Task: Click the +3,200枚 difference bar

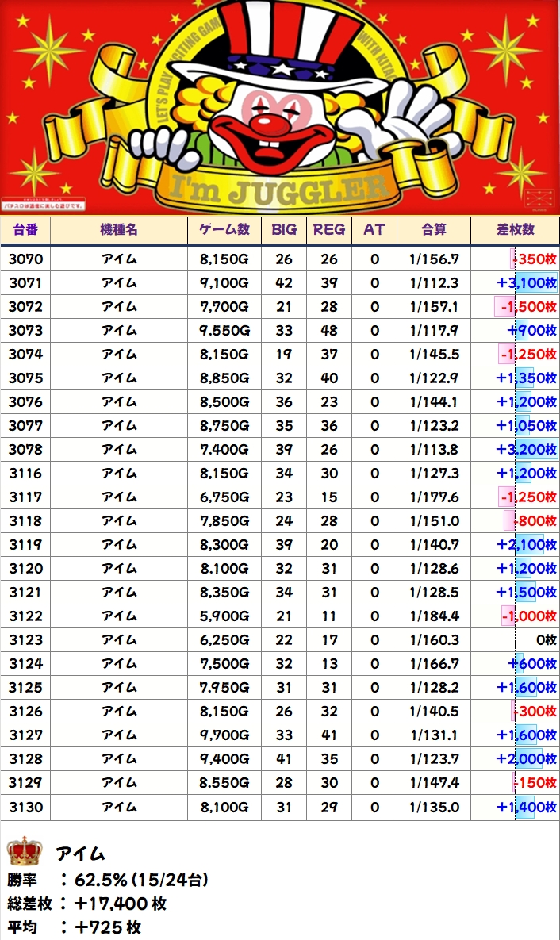Action: 537,450
